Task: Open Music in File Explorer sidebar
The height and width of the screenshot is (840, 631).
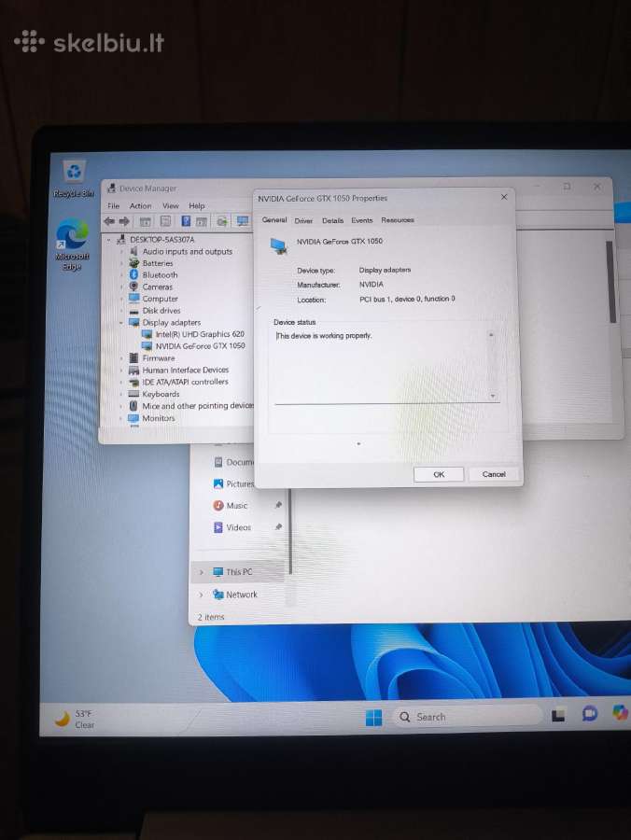Action: (x=231, y=505)
